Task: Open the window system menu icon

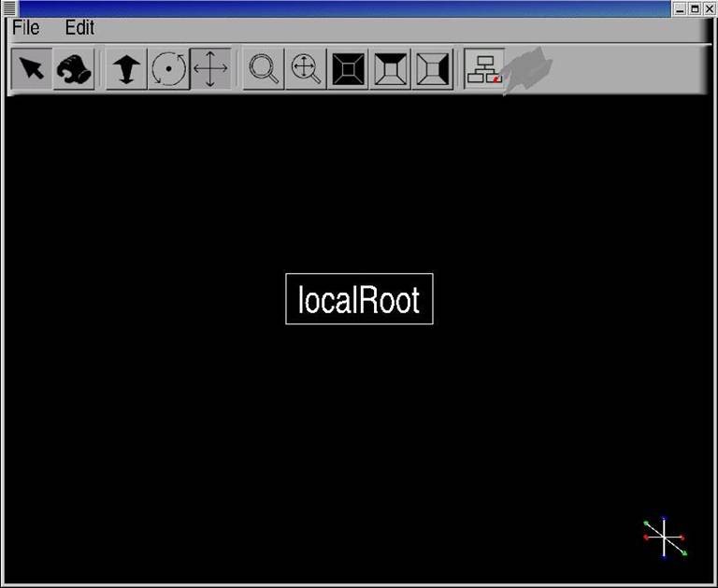Action: click(x=9, y=8)
